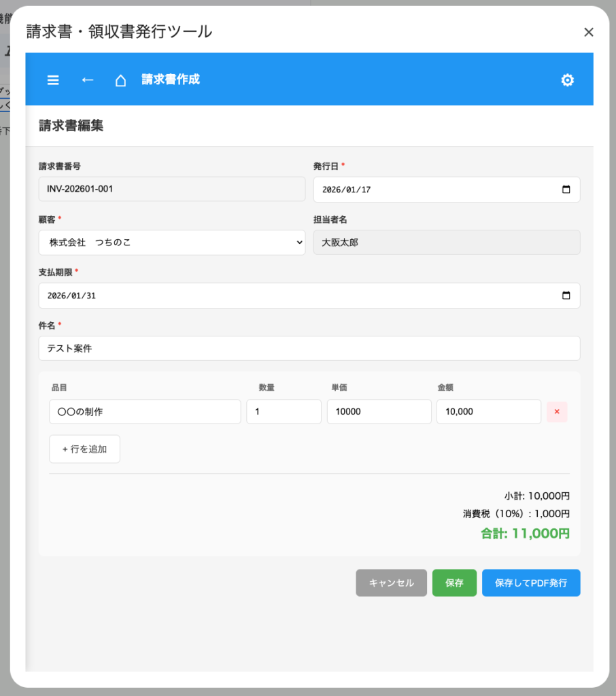Viewport: 616px width, 696px height.
Task: Close the 請求書・領収書発行ツール dialog
Action: pyautogui.click(x=589, y=32)
